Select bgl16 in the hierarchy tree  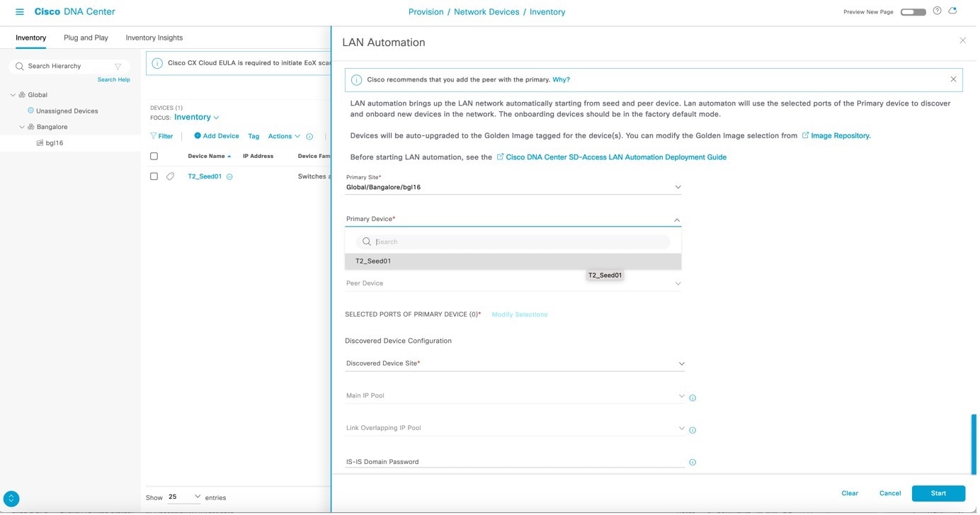(x=55, y=144)
